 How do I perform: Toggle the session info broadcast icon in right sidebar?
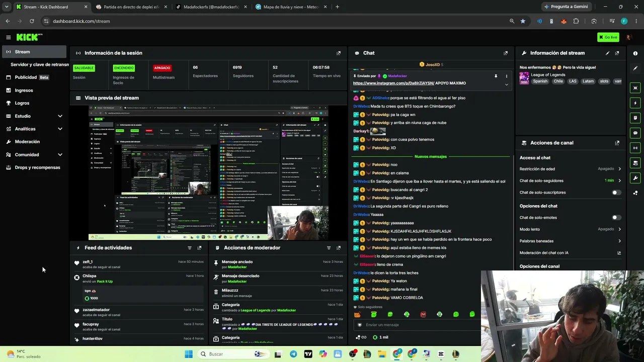[x=635, y=148]
